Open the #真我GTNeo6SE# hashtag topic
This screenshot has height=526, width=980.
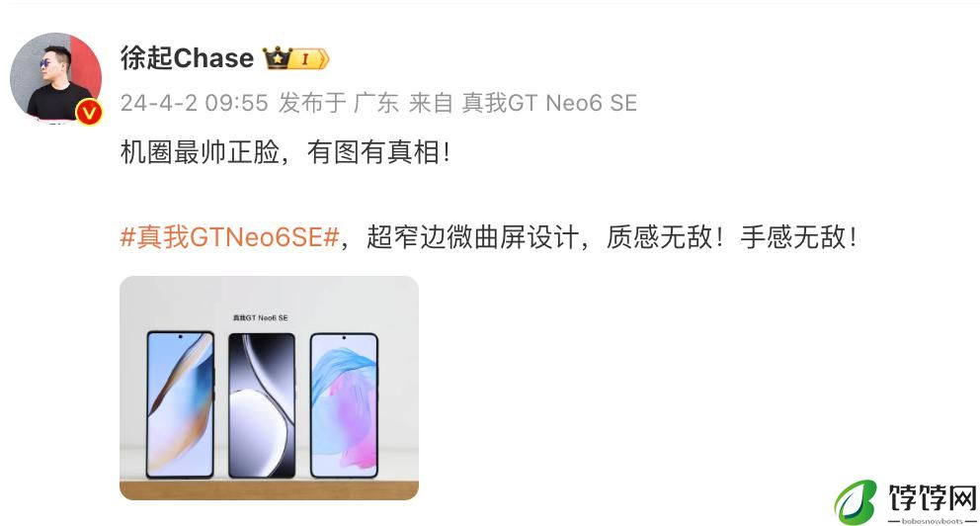229,237
